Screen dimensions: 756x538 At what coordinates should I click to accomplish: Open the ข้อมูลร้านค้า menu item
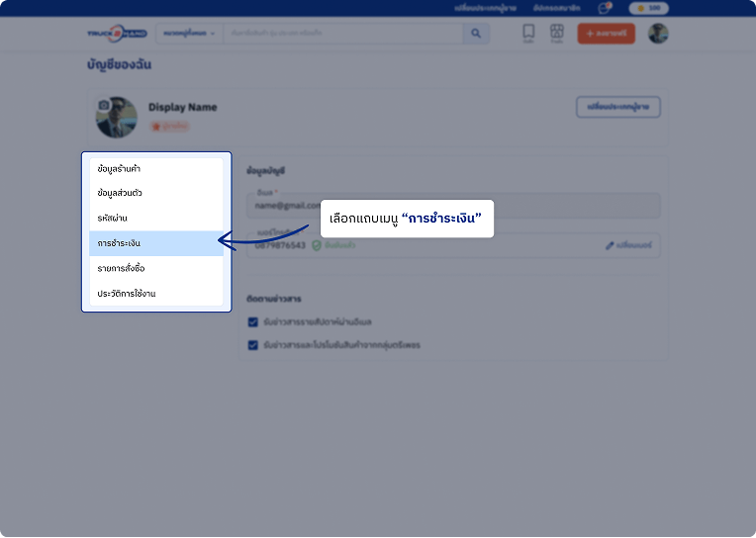point(156,168)
